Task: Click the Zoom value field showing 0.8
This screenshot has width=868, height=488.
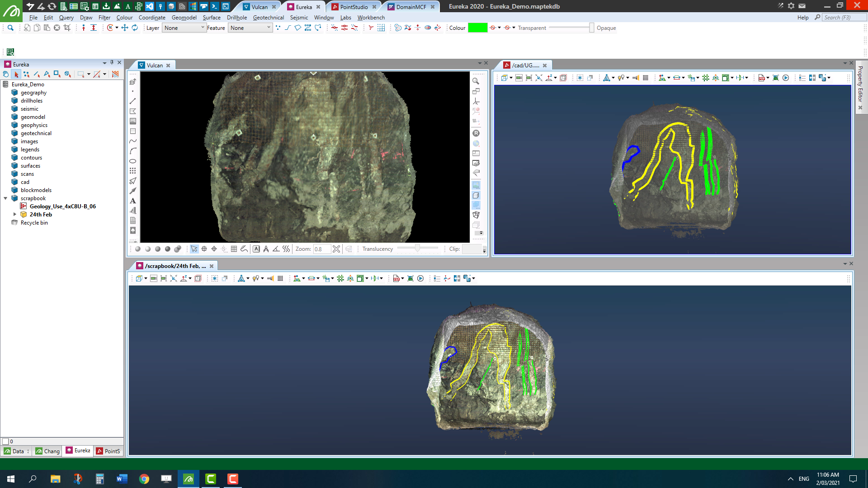Action: pos(321,249)
